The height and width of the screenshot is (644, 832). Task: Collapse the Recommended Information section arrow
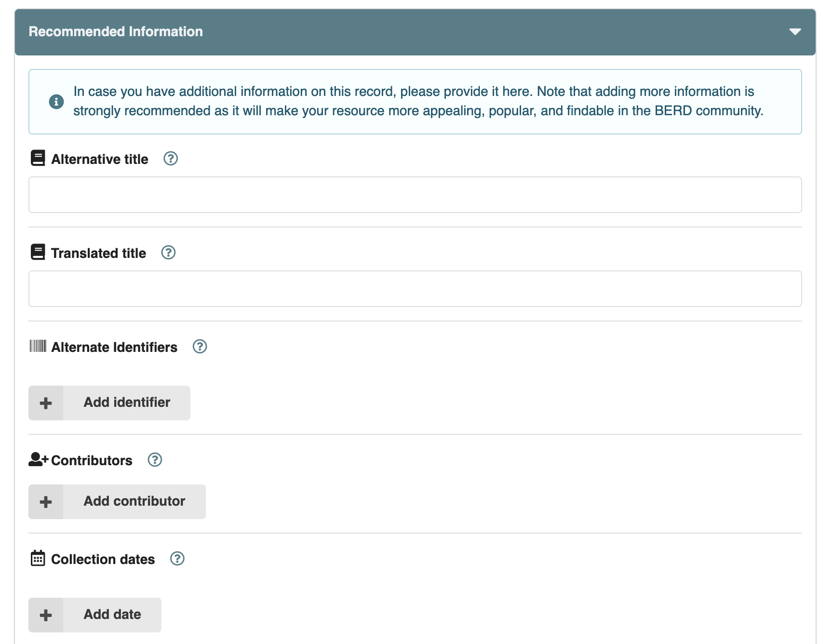tap(795, 32)
